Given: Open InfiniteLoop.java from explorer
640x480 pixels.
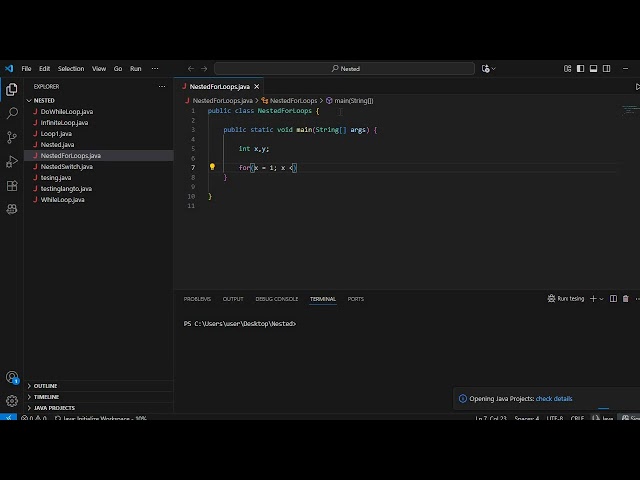Looking at the screenshot, I should (x=98, y=122).
